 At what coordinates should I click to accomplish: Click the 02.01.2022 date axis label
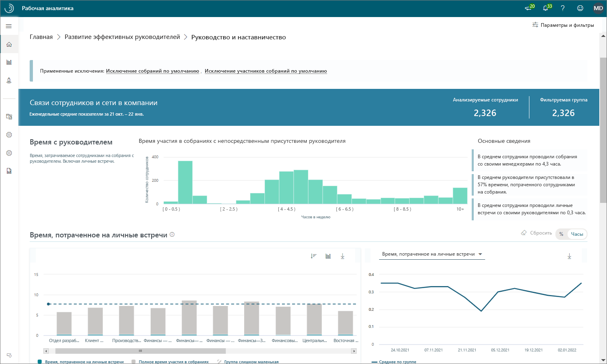[x=567, y=350]
